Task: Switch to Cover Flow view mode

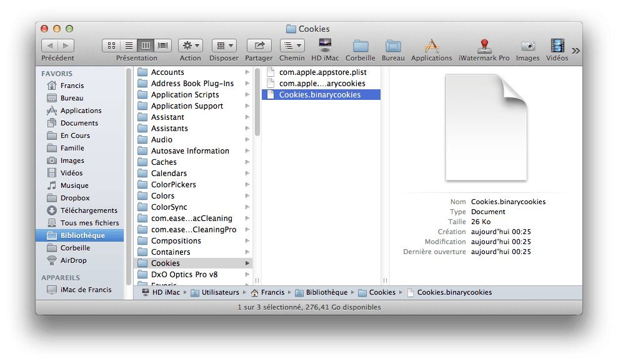Action: tap(162, 46)
